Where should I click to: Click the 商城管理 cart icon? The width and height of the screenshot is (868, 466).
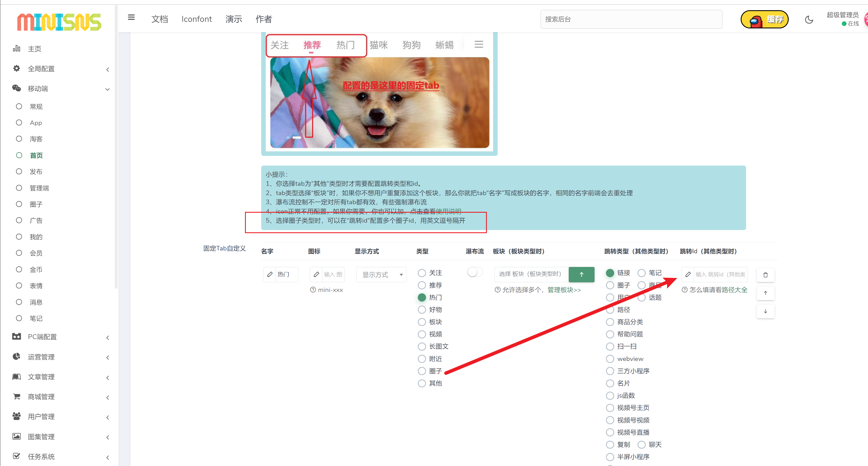coord(16,396)
